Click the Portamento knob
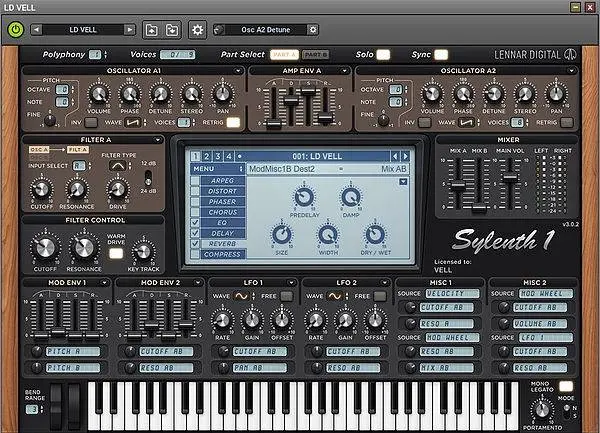 tap(542, 410)
